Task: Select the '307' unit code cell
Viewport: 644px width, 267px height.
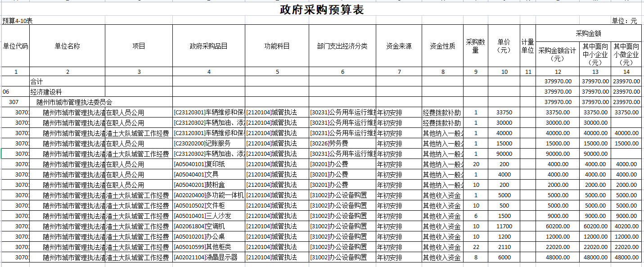Action: tap(16, 102)
